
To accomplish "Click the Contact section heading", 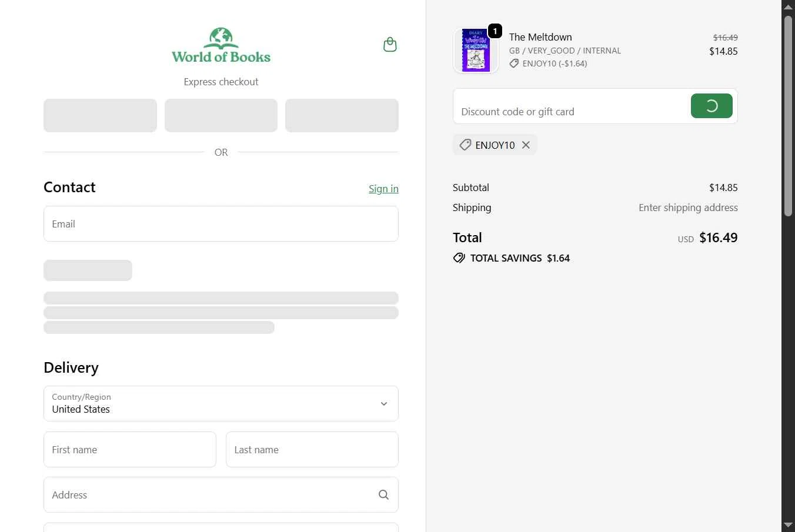I will pyautogui.click(x=69, y=187).
